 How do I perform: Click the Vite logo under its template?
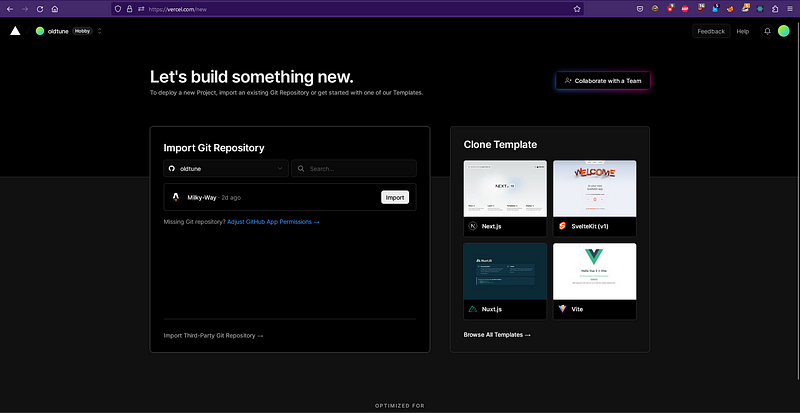562,309
